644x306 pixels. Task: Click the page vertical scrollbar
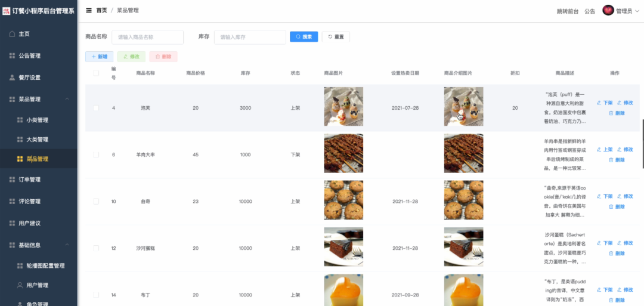pos(642,144)
